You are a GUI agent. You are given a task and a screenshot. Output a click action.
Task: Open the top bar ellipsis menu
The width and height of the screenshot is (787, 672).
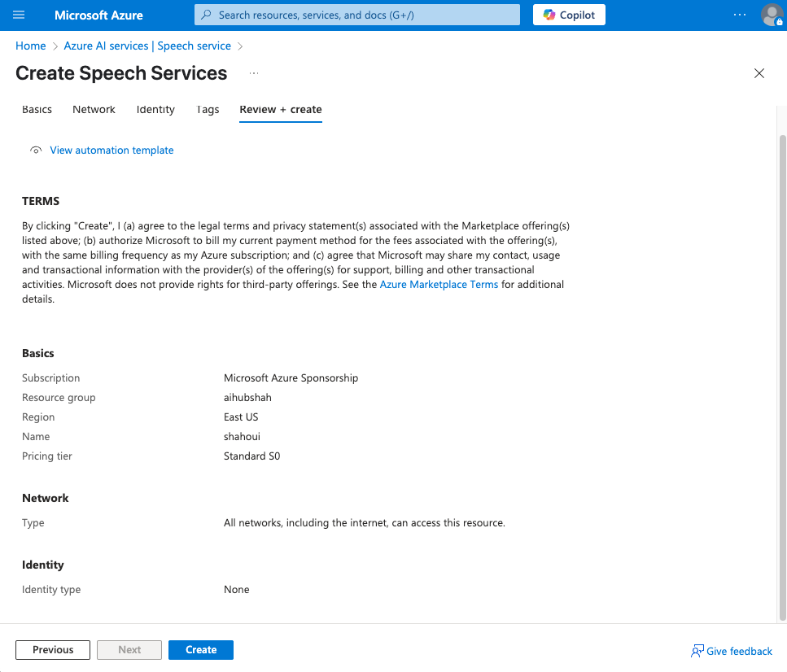(x=739, y=15)
